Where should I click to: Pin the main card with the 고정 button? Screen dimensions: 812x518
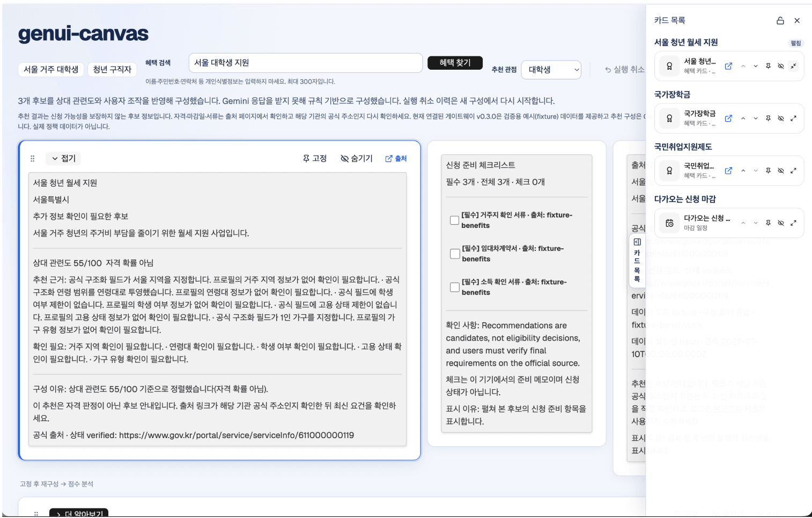315,159
